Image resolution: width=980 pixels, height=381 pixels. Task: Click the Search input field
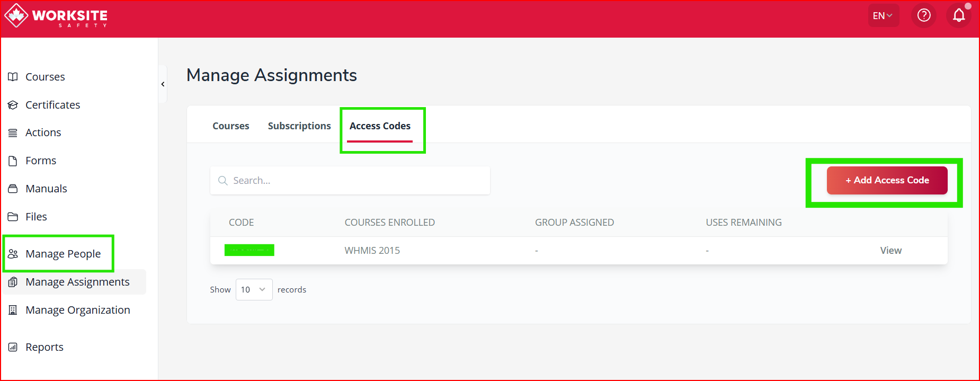pyautogui.click(x=350, y=181)
